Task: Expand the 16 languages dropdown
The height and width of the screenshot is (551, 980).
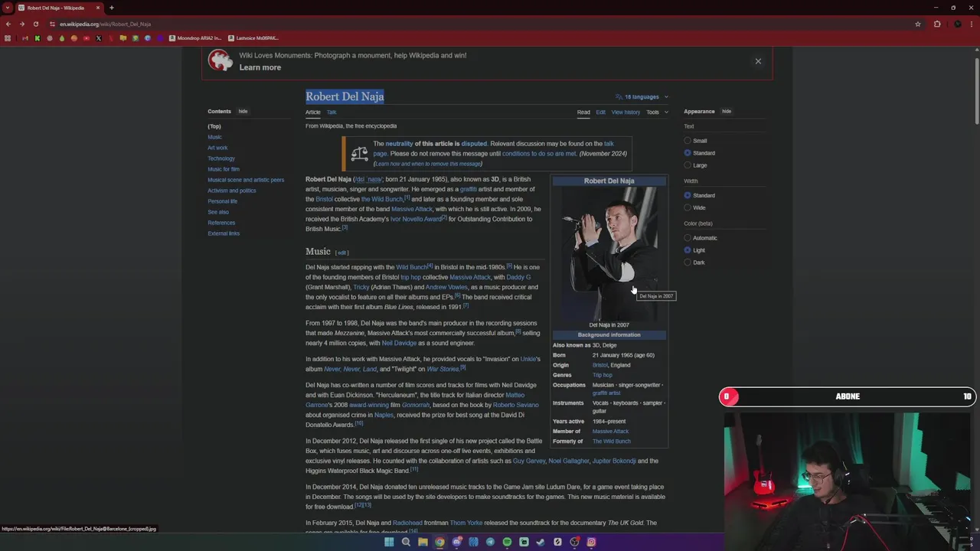Action: pos(642,97)
